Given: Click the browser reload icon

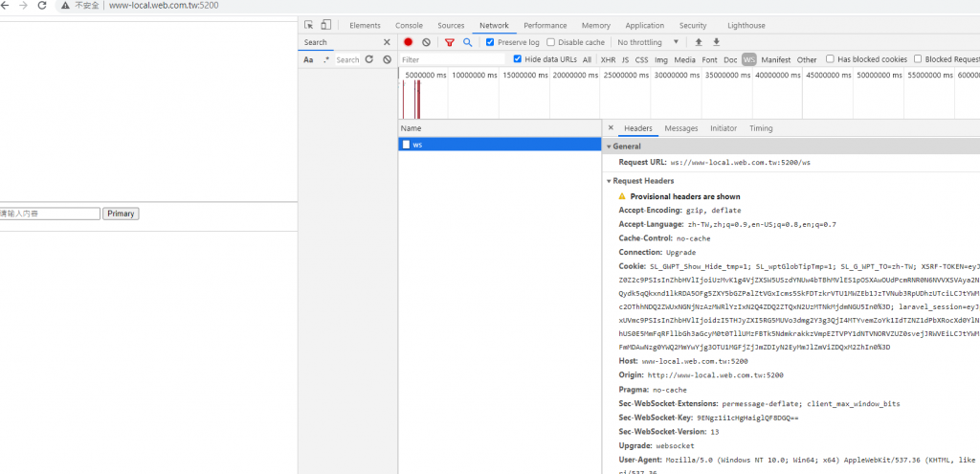Looking at the screenshot, I should tap(42, 6).
